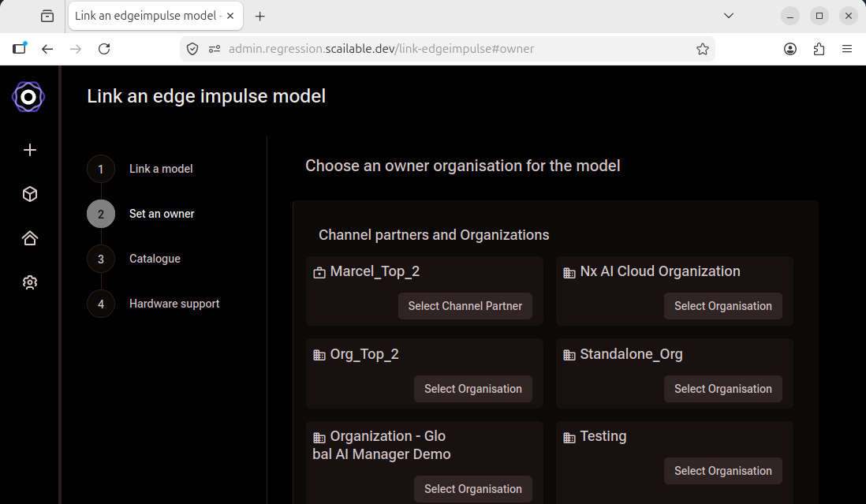Select the 'Link an edgeimpulse model' browser tab

pyautogui.click(x=155, y=16)
